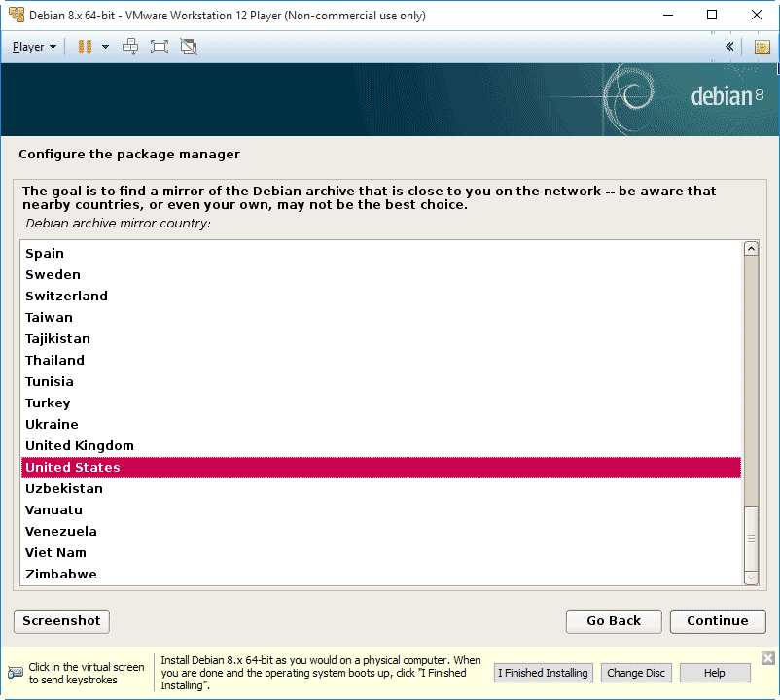This screenshot has height=700, width=780.
Task: Open the Player menu dropdown
Action: 34,47
